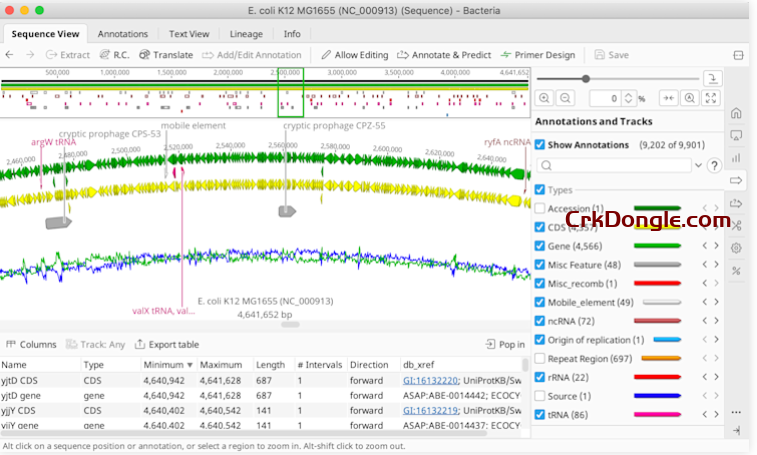Screen dimensions: 757x455
Task: Click the help question mark icon
Action: tap(714, 166)
